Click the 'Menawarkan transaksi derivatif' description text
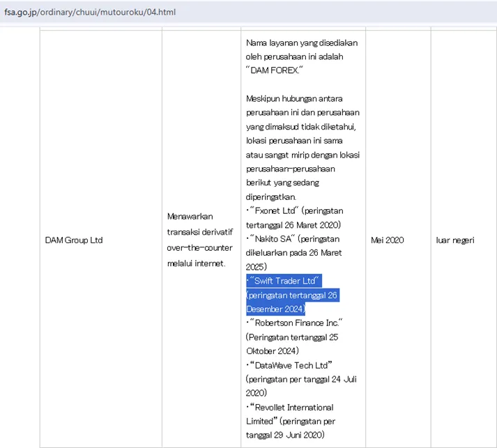Screen dimensions: 497x448 click(x=199, y=224)
